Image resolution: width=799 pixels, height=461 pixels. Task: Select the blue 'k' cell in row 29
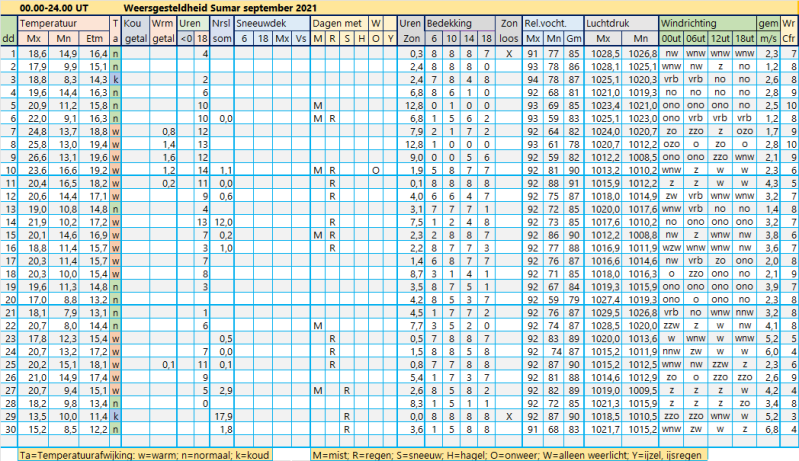pyautogui.click(x=116, y=414)
